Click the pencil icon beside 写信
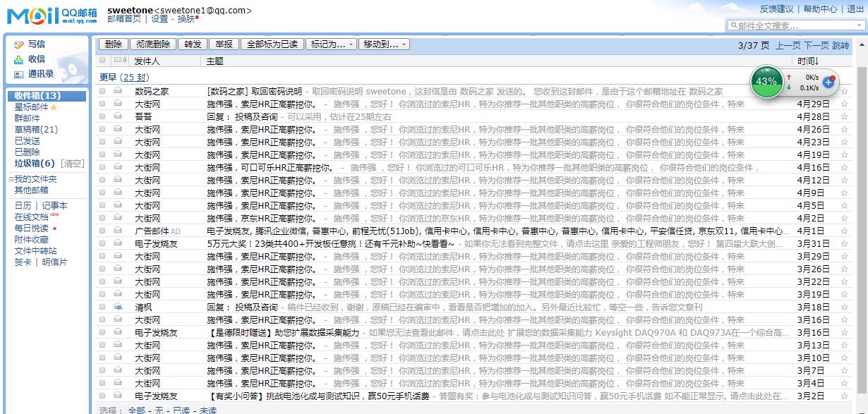868x414 pixels. (20, 44)
